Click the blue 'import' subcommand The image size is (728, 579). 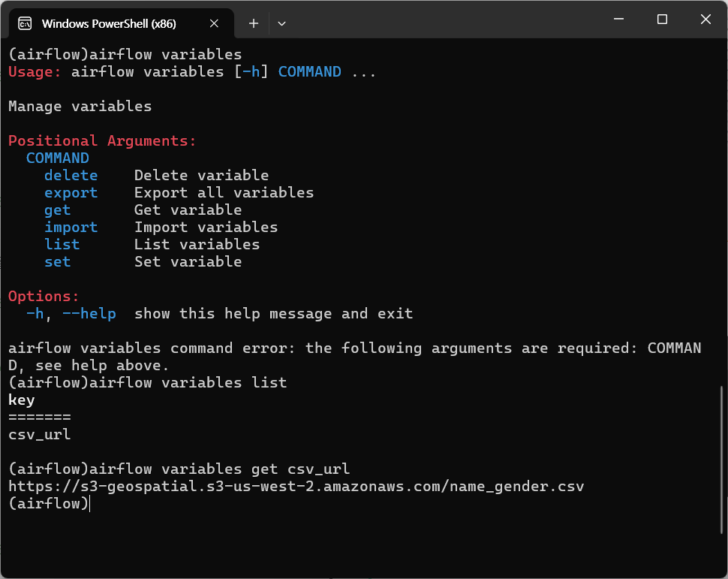click(x=71, y=228)
